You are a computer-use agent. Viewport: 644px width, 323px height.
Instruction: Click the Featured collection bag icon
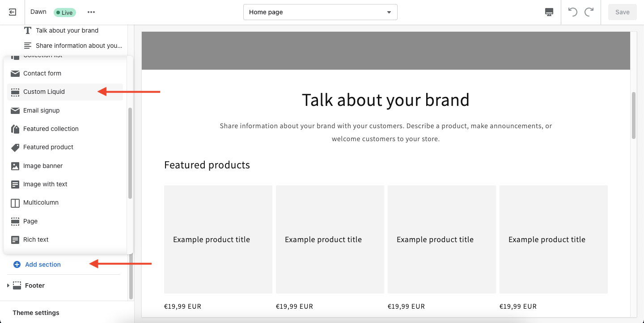(15, 129)
